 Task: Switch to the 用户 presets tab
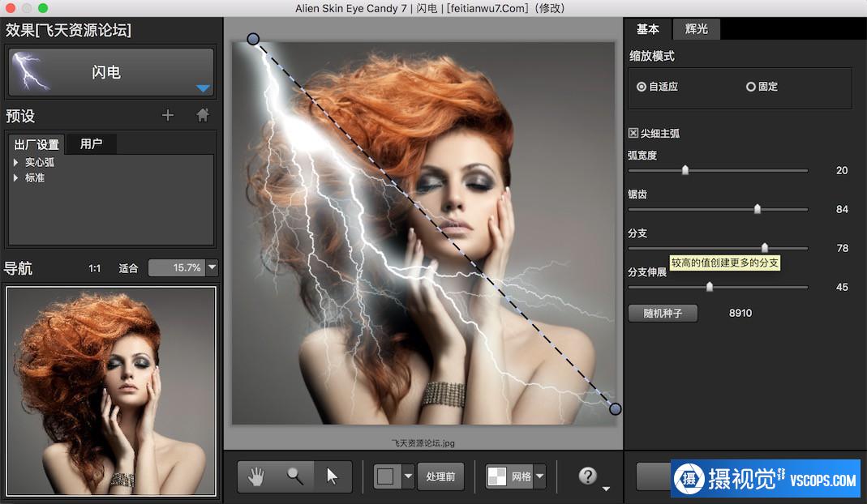[x=91, y=143]
